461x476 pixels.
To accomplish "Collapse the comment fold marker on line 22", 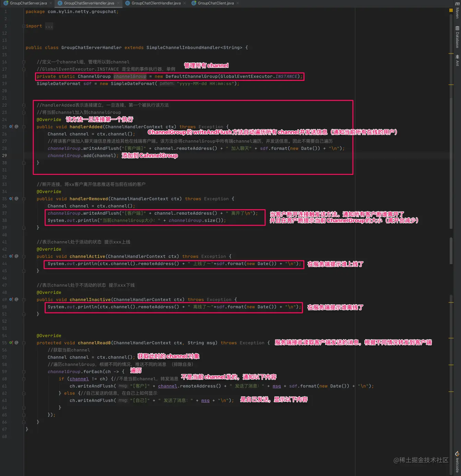I will click(24, 105).
